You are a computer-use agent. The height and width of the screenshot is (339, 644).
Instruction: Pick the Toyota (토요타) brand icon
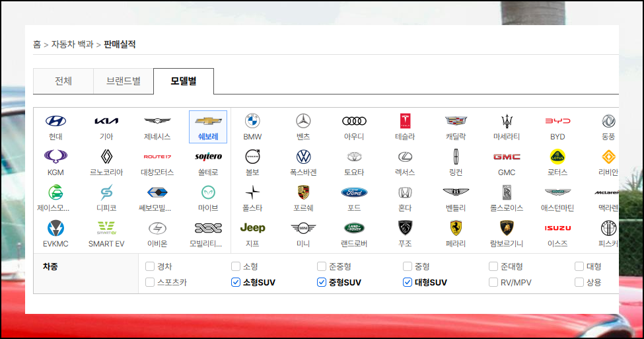(x=354, y=157)
